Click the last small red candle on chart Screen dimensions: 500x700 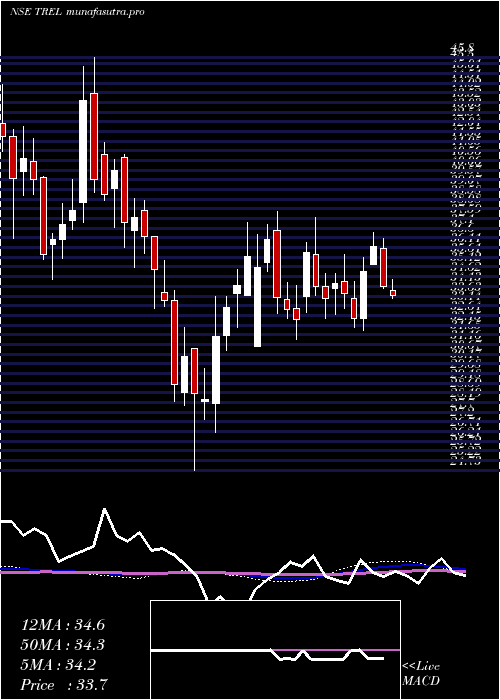click(393, 293)
